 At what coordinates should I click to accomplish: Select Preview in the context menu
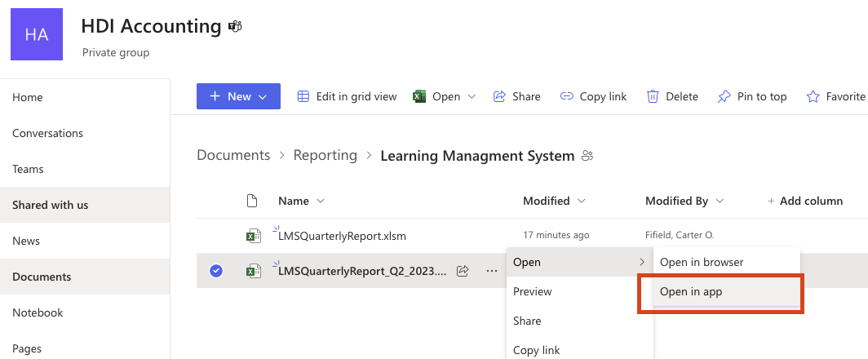(533, 291)
